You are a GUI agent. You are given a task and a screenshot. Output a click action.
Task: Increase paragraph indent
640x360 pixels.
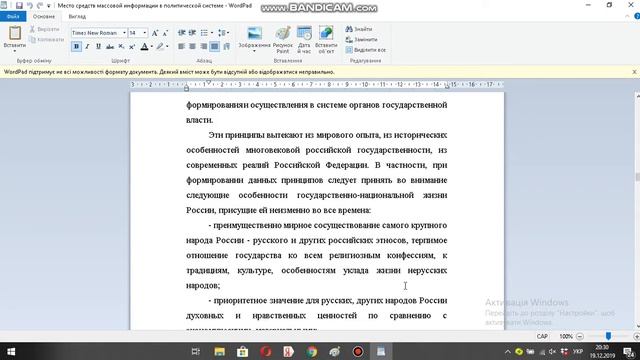(192, 33)
